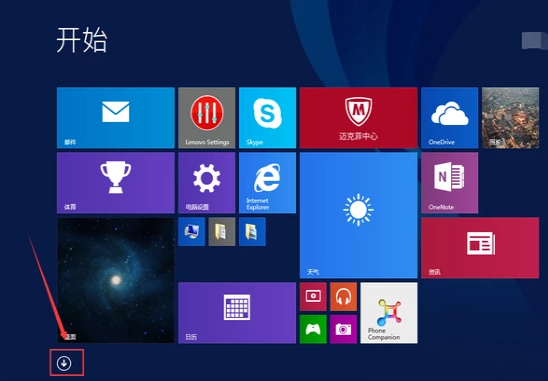Launch the OneNote tile
Viewport: 548px width, 381px height.
(x=449, y=183)
